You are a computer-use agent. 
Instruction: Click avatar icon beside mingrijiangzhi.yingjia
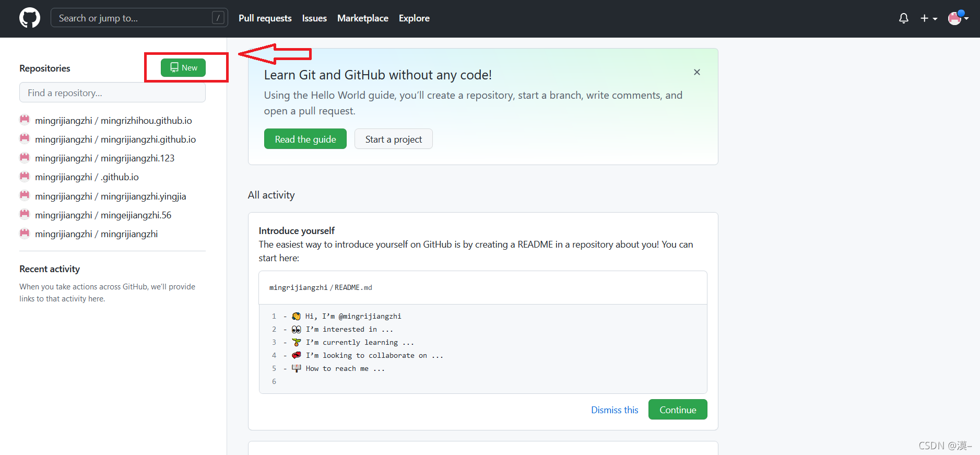point(25,195)
